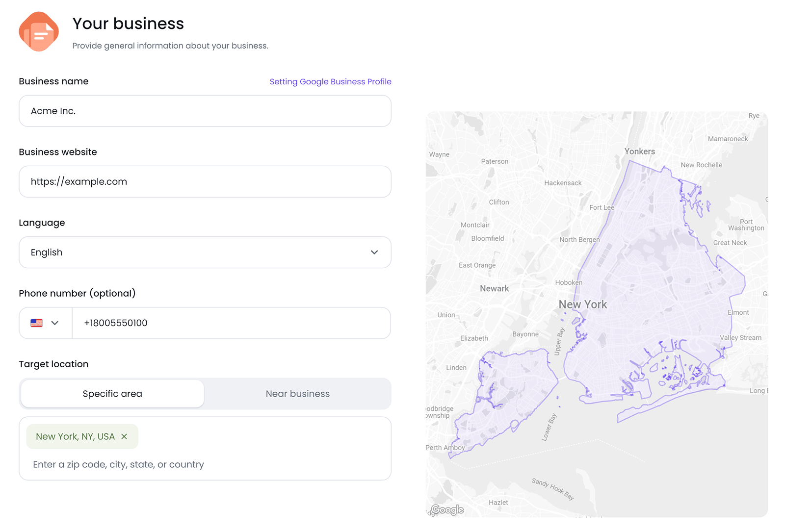Click the New York label on the map
The image size is (785, 532).
coord(582,304)
